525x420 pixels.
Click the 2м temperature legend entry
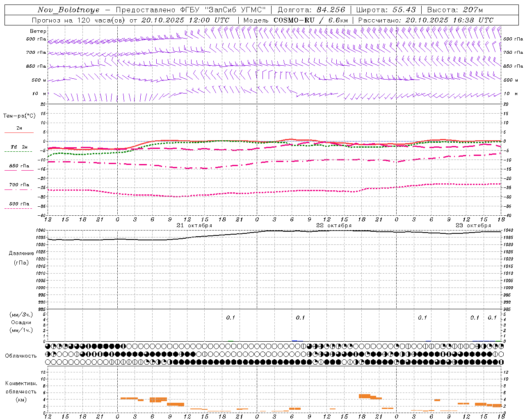pyautogui.click(x=19, y=128)
